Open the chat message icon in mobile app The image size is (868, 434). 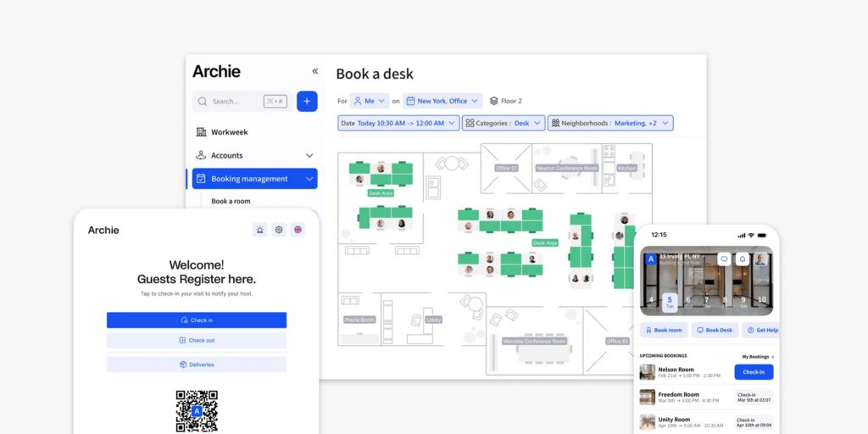click(x=724, y=259)
